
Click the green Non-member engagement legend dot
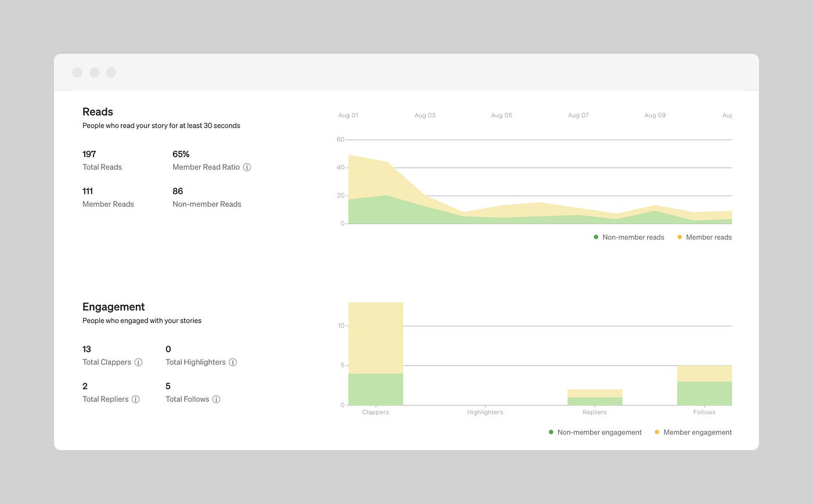[x=551, y=432]
